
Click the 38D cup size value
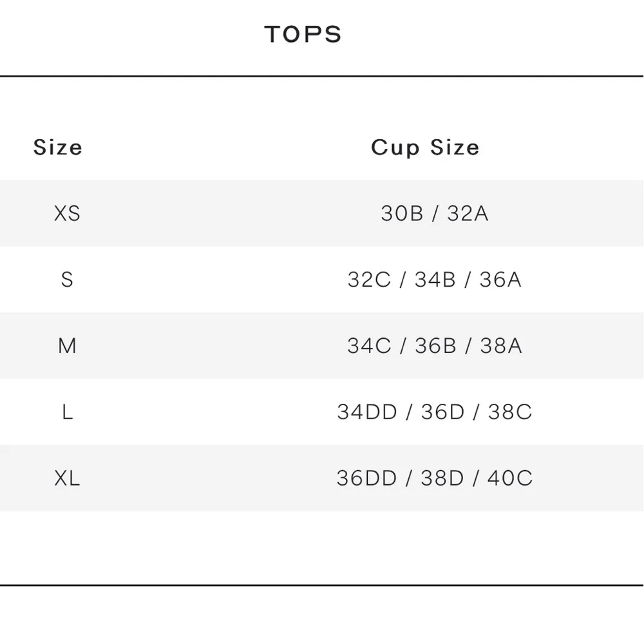click(442, 478)
